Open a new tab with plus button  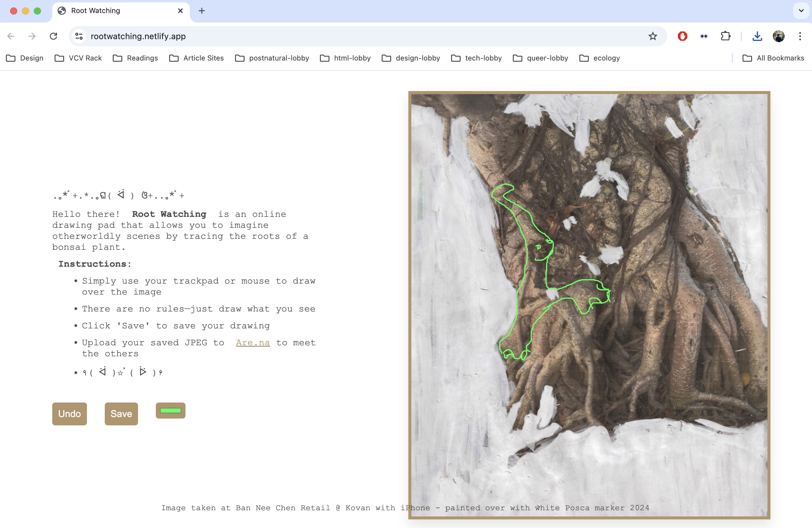[202, 11]
